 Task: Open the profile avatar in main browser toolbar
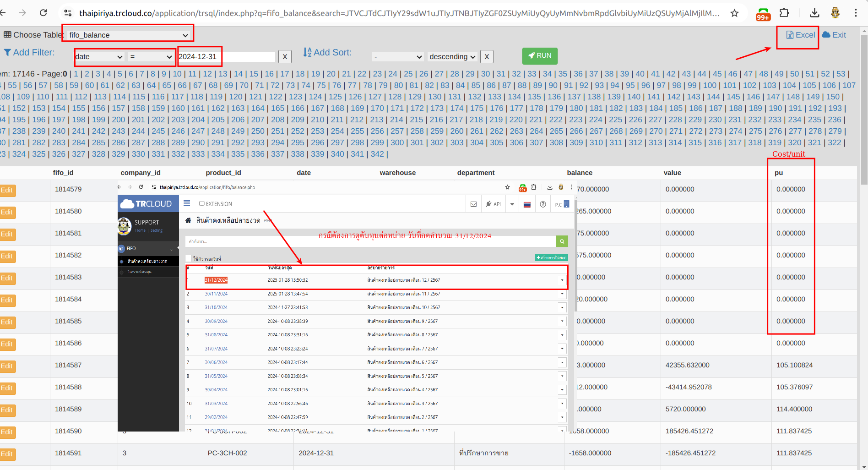click(x=835, y=13)
